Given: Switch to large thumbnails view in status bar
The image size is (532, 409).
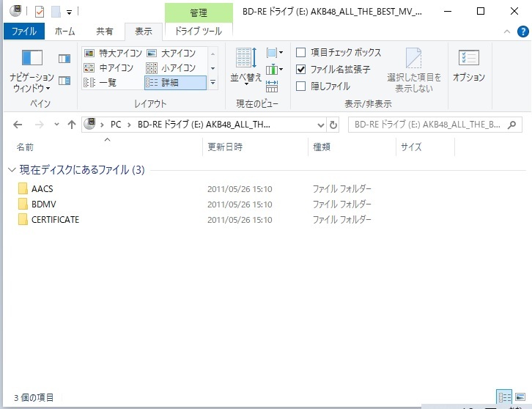Looking at the screenshot, I should coord(520,397).
